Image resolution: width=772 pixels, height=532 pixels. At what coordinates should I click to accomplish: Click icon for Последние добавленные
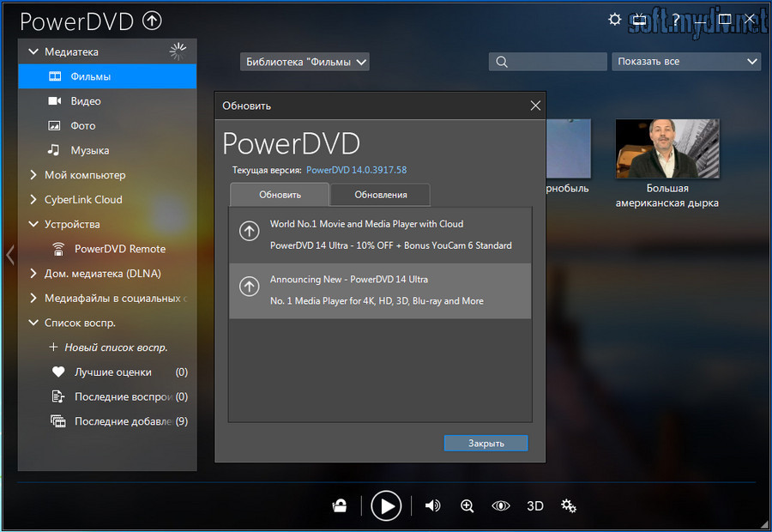(x=58, y=421)
